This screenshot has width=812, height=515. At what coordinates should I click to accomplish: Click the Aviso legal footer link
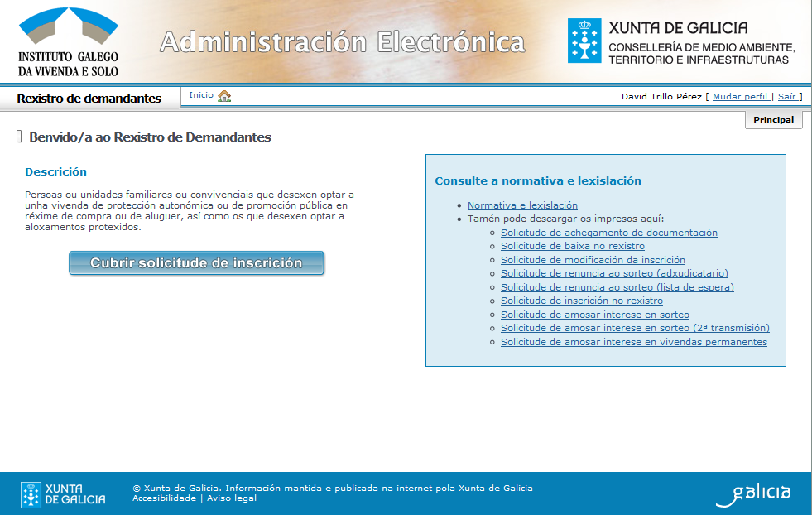[x=232, y=498]
